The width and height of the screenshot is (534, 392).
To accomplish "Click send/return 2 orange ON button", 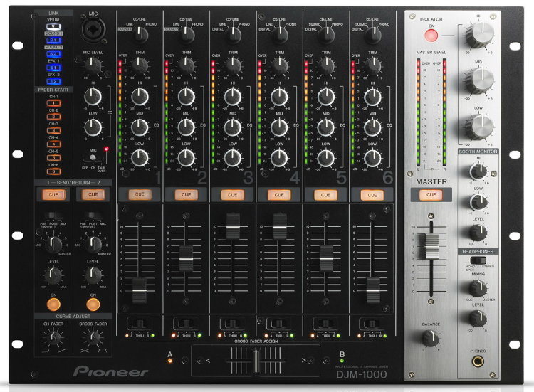I will click(x=93, y=304).
